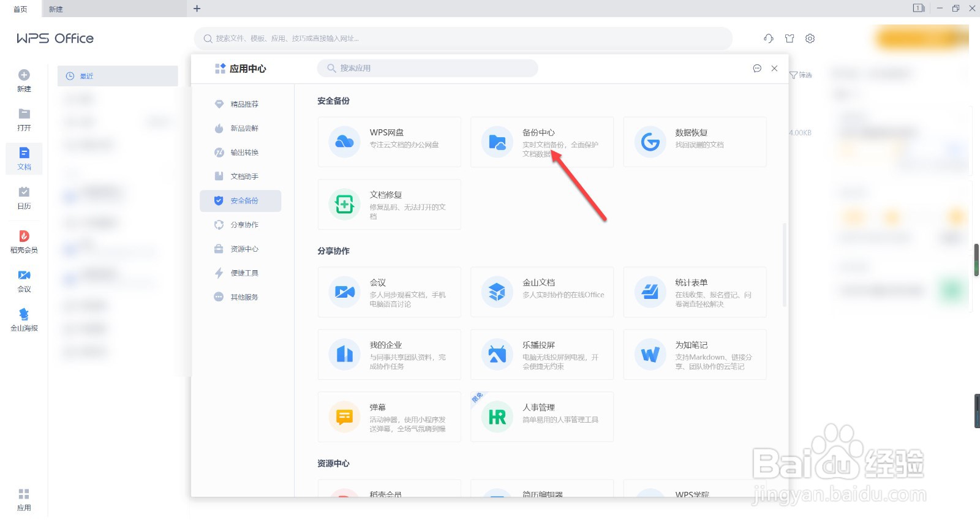
Task: Select 输出转换 category
Action: tap(240, 153)
